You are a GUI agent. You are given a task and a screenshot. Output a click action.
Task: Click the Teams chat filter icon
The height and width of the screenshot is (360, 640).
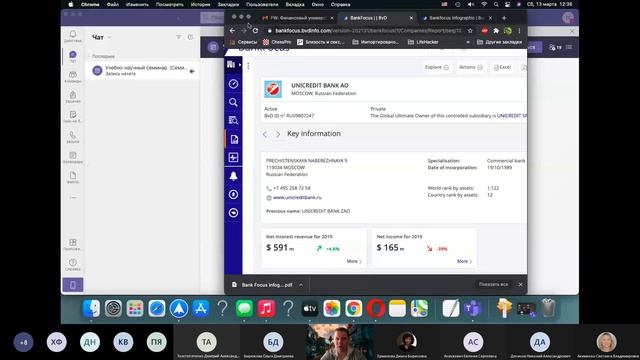pos(178,37)
